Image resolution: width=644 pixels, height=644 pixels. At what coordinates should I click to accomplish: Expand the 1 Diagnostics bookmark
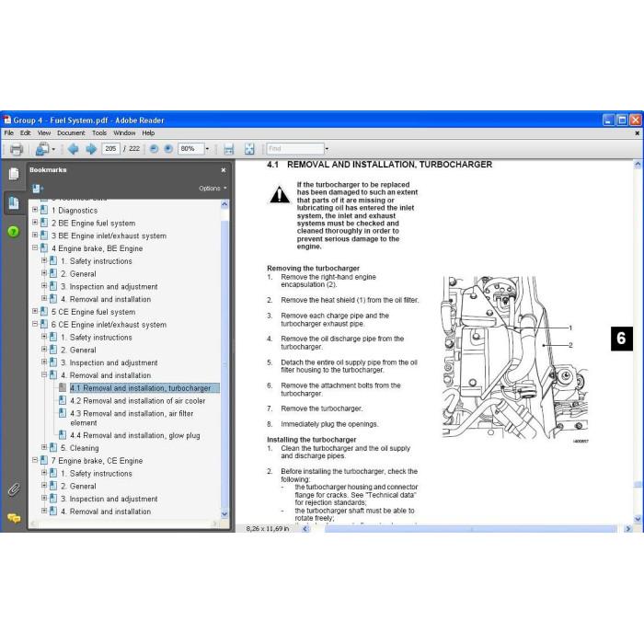pyautogui.click(x=35, y=210)
